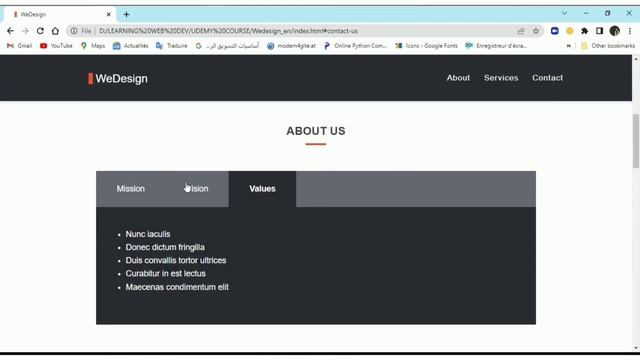Click the 'Curabitur in est lectus' item
Viewport: 640px width, 360px height.
click(x=165, y=273)
